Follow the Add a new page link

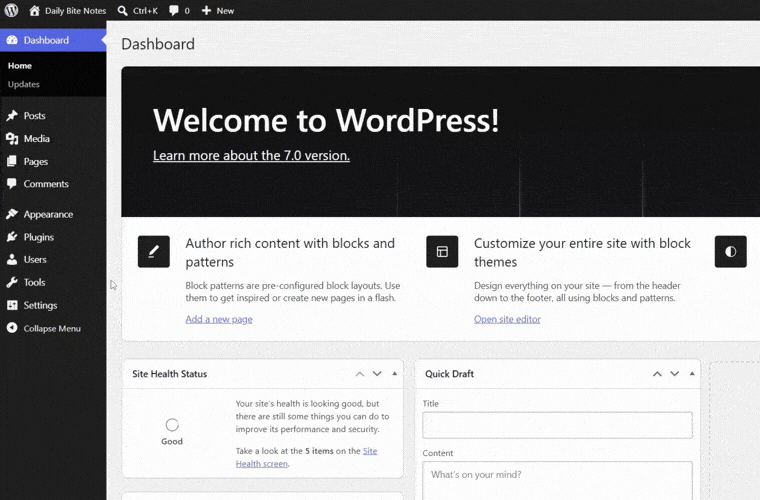[219, 319]
